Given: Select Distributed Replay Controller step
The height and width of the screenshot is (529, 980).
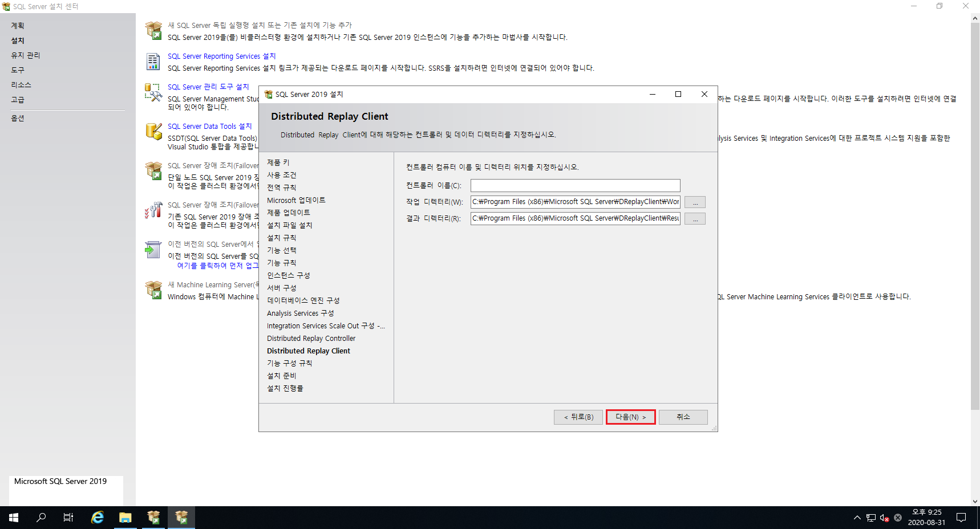Looking at the screenshot, I should (311, 338).
